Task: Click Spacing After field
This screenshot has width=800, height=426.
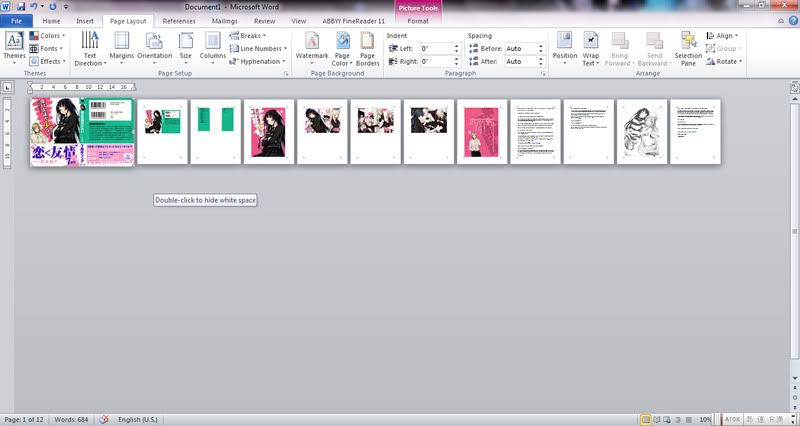Action: pyautogui.click(x=520, y=61)
